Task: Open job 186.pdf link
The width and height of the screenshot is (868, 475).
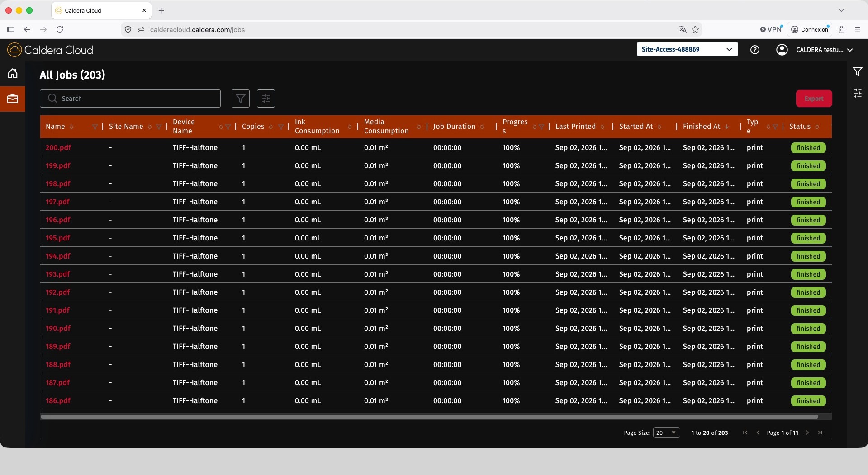Action: tap(58, 401)
